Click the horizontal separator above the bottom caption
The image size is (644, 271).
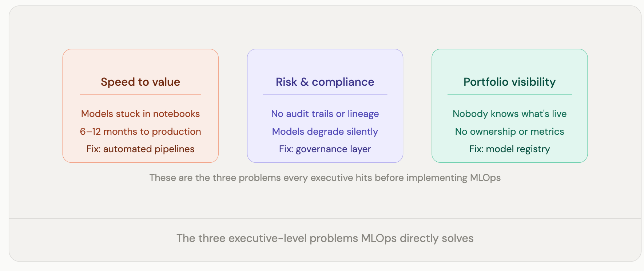tap(325, 219)
